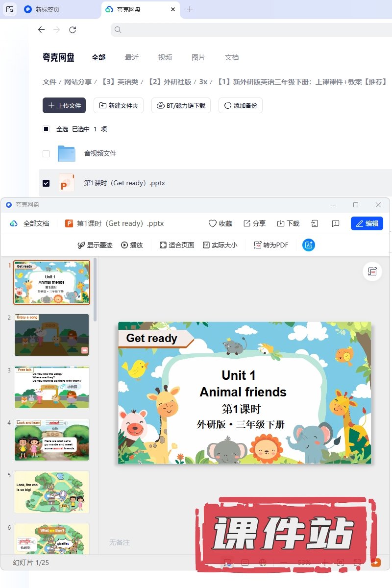Click the 转为PDF convert icon
Image resolution: width=392 pixels, height=588 pixels.
[257, 245]
